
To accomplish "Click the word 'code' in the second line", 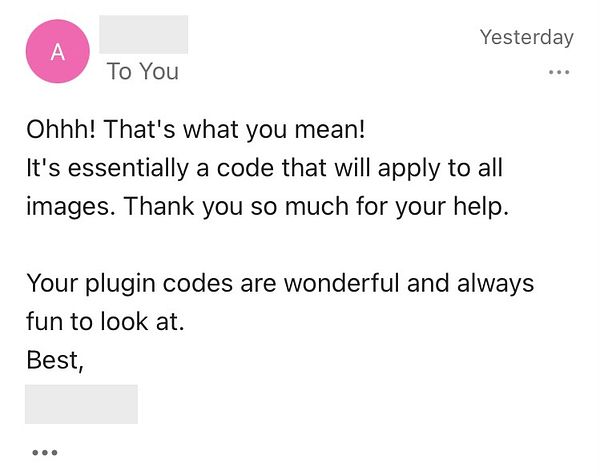I will (x=245, y=168).
